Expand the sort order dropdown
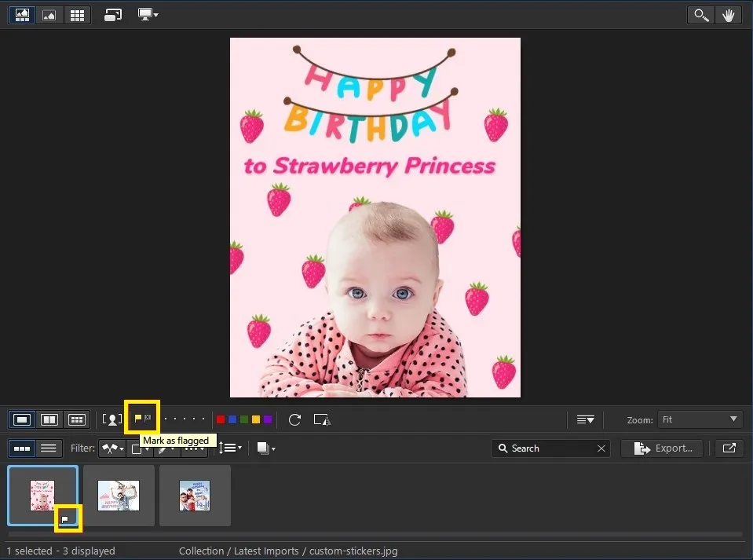753x560 pixels. point(231,448)
